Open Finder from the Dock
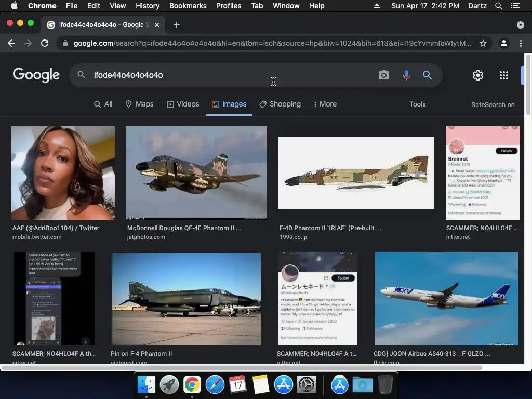Screen dimensions: 532x399 tap(147, 384)
